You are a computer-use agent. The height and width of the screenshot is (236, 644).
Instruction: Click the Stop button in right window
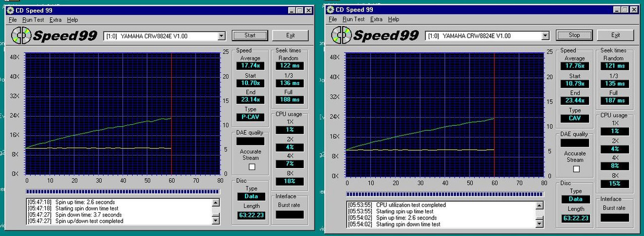[x=574, y=36]
